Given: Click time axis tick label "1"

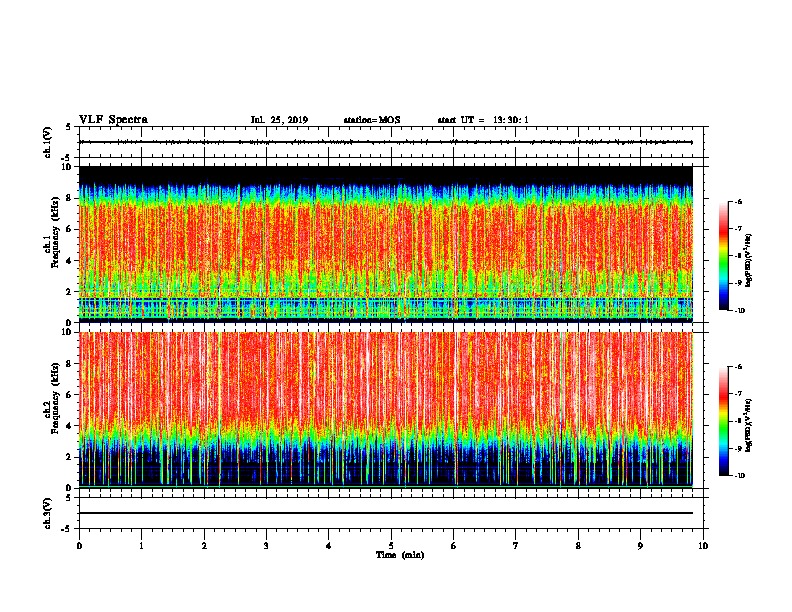Looking at the screenshot, I should click(x=141, y=545).
